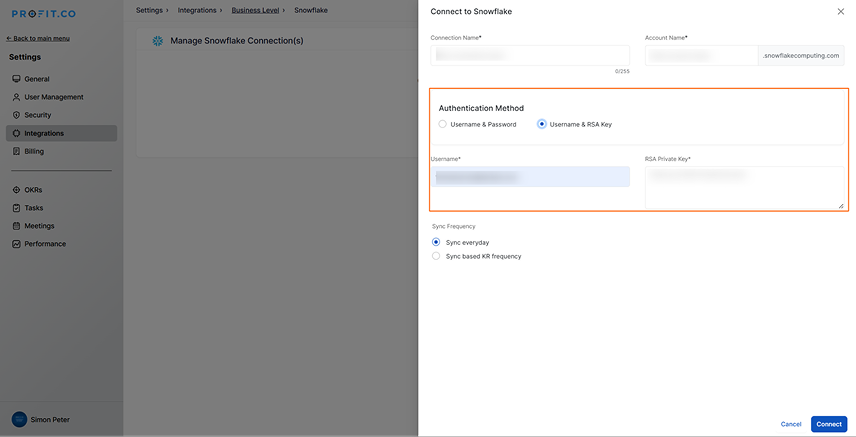The width and height of the screenshot is (856, 437).
Task: Click the Settings breadcrumb
Action: (149, 10)
